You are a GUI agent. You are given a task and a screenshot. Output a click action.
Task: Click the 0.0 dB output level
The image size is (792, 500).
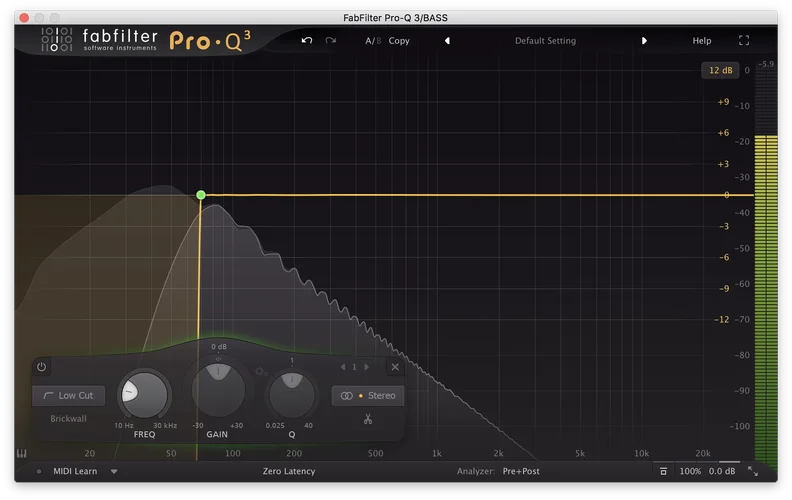[722, 471]
